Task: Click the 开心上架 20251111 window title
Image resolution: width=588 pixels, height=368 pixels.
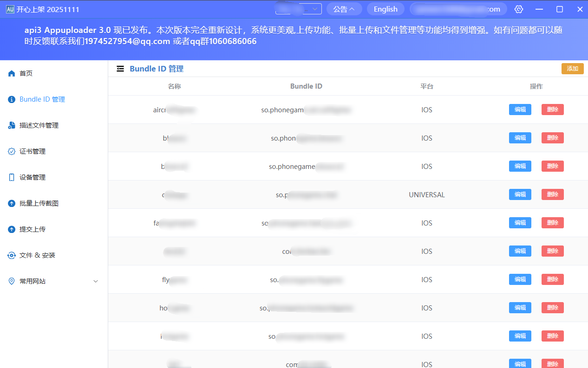Action: [48, 9]
